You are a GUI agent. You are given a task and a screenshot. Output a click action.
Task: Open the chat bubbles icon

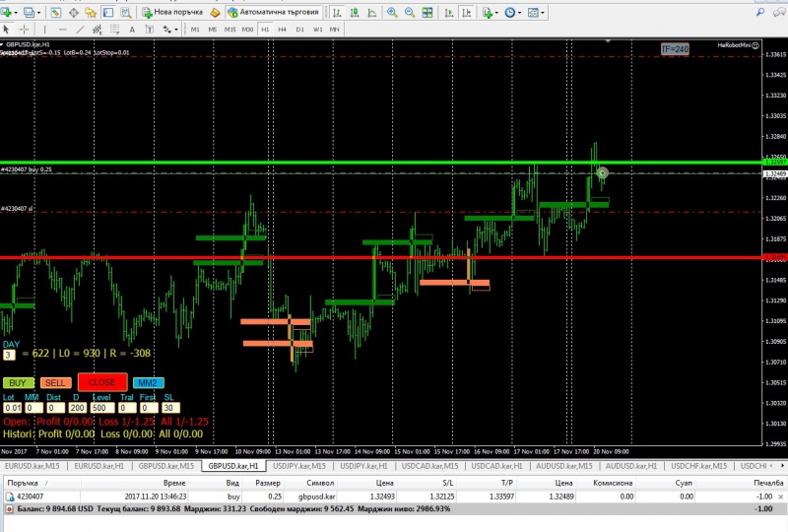pos(779,12)
